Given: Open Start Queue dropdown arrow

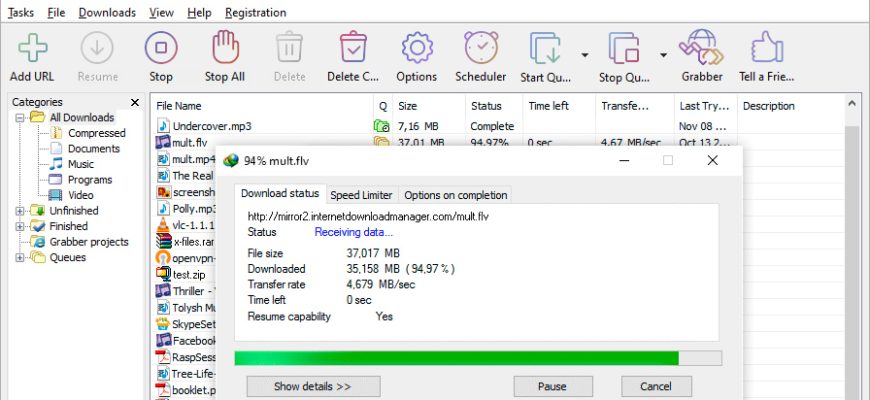Looking at the screenshot, I should [x=584, y=55].
